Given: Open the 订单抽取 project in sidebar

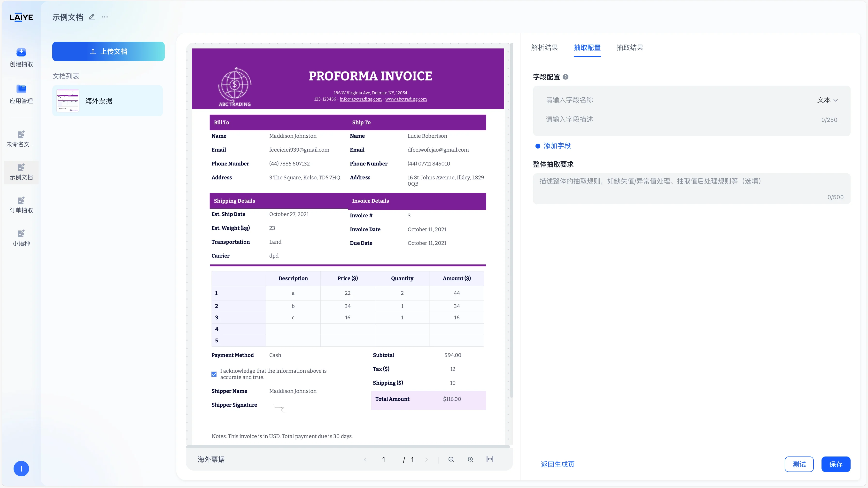Looking at the screenshot, I should point(21,205).
